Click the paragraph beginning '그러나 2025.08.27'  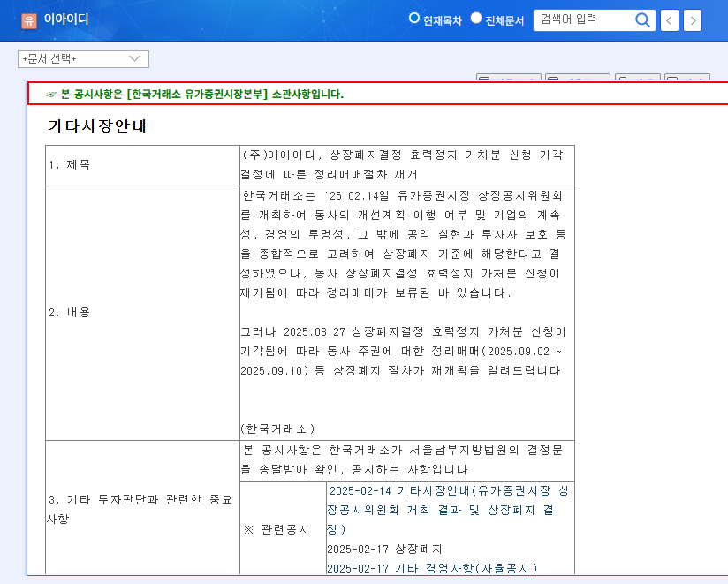coord(404,351)
